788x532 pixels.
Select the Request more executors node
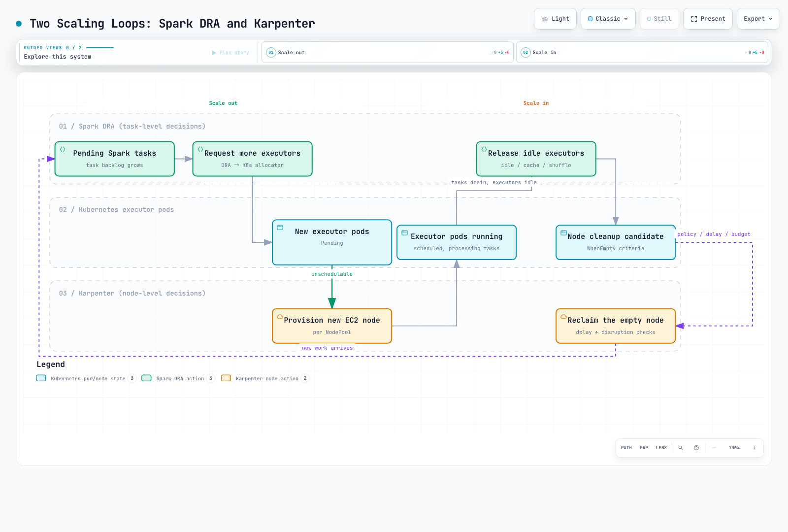pyautogui.click(x=252, y=159)
